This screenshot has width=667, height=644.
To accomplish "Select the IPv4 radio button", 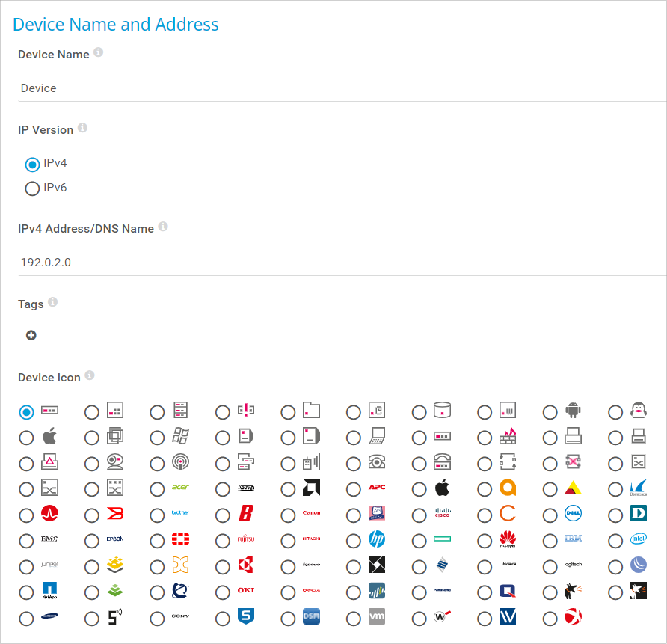I will [x=32, y=164].
